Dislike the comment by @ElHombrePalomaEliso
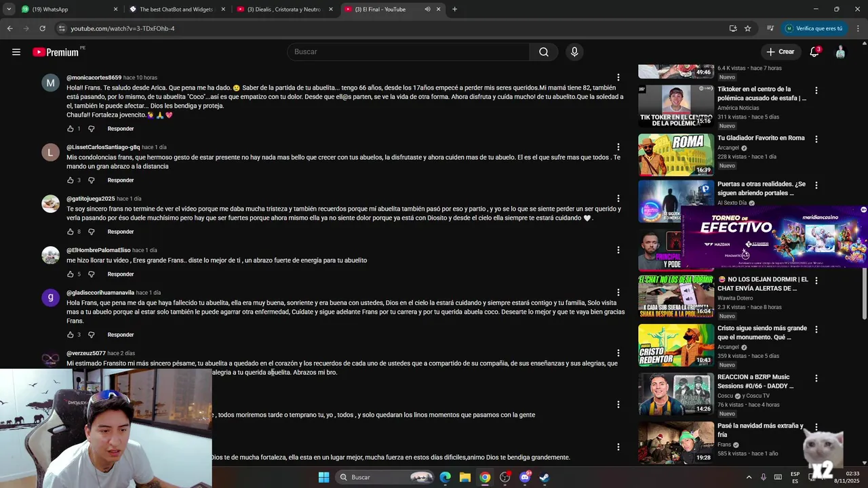 click(x=92, y=274)
